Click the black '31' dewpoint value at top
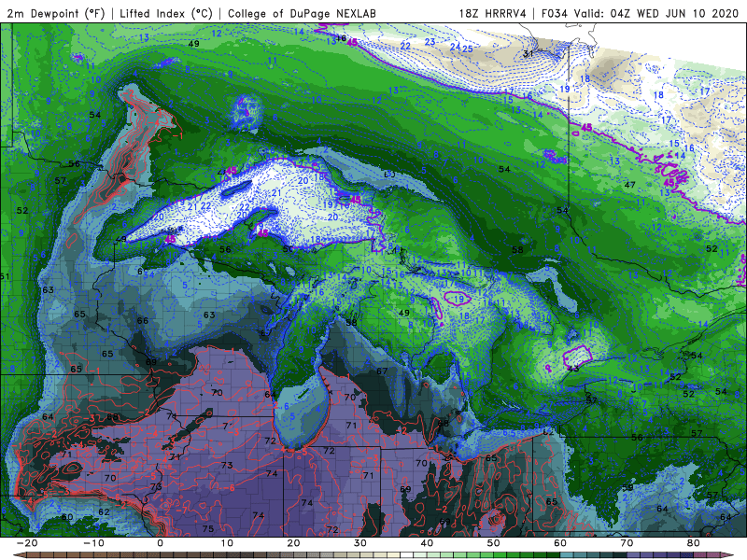This screenshot has height=560, width=747. coord(529,53)
